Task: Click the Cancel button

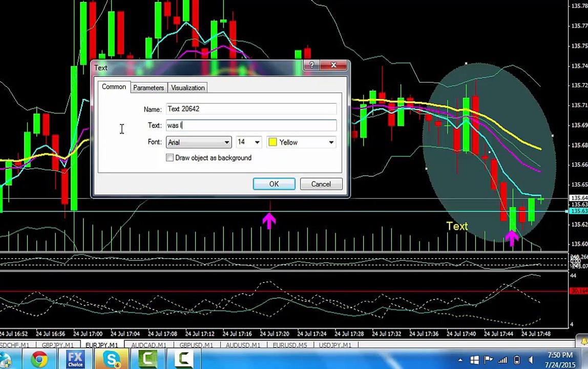Action: (x=321, y=184)
